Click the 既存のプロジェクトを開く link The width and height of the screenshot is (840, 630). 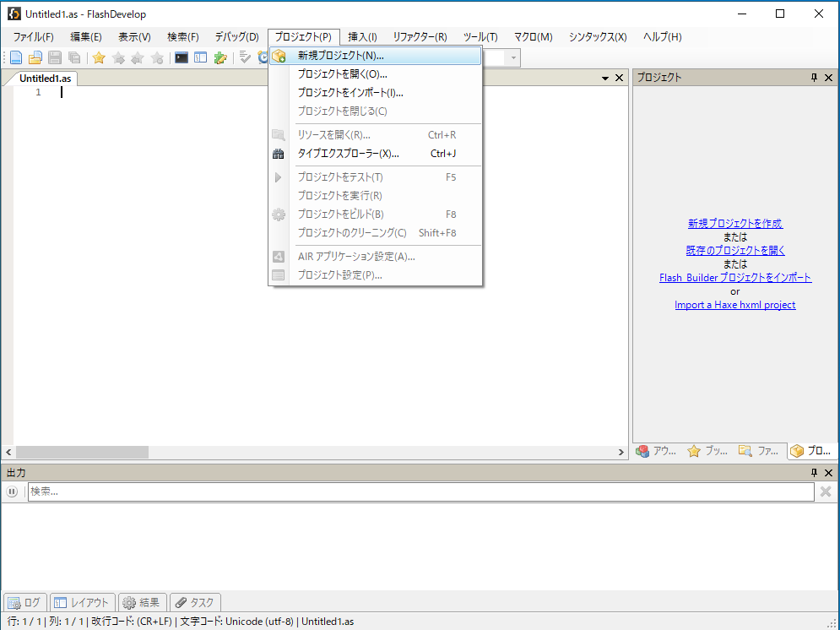click(x=735, y=250)
